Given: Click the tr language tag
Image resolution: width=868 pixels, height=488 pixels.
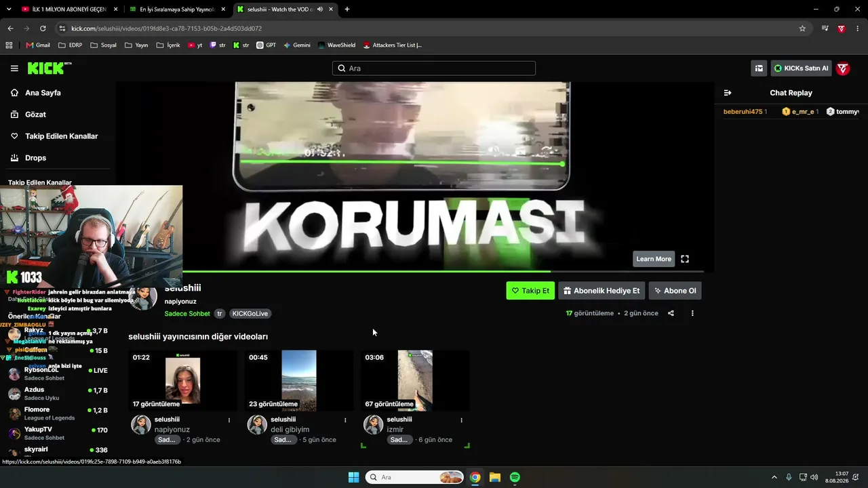Looking at the screenshot, I should click(x=220, y=314).
